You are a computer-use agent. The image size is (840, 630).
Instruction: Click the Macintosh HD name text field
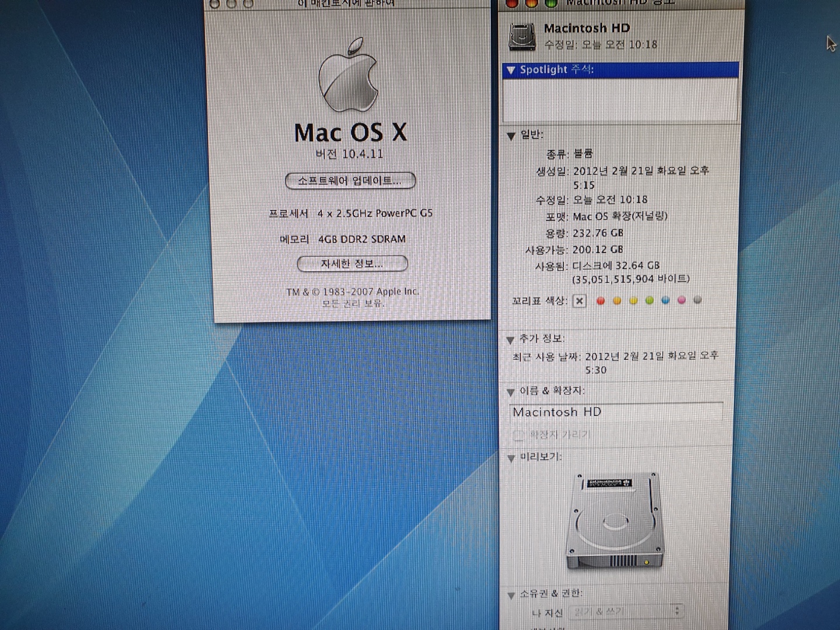pyautogui.click(x=615, y=412)
